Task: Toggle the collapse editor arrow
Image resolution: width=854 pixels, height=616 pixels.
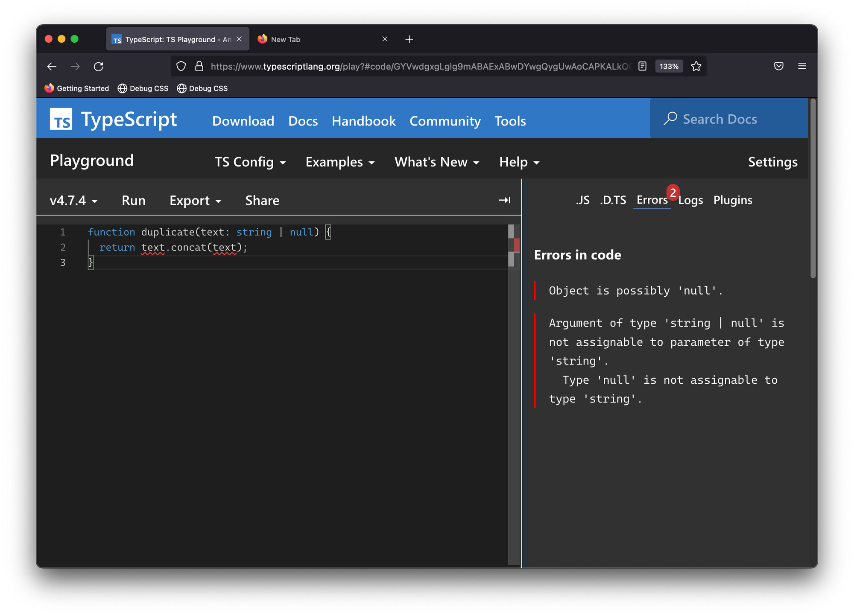Action: coord(505,199)
